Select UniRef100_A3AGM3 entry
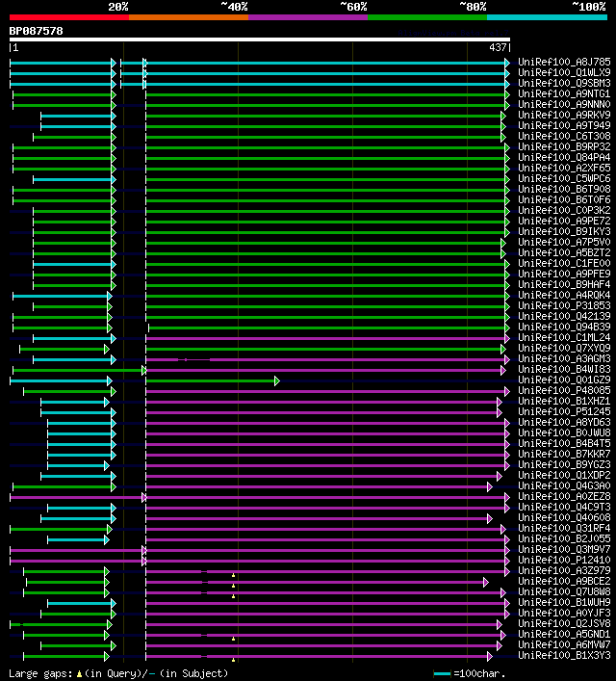The height and width of the screenshot is (681, 616). 564,358
